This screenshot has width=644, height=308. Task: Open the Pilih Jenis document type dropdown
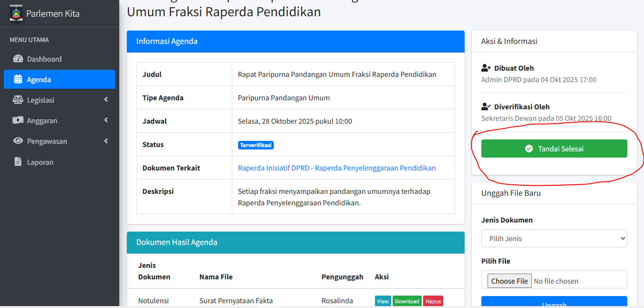[x=554, y=238]
